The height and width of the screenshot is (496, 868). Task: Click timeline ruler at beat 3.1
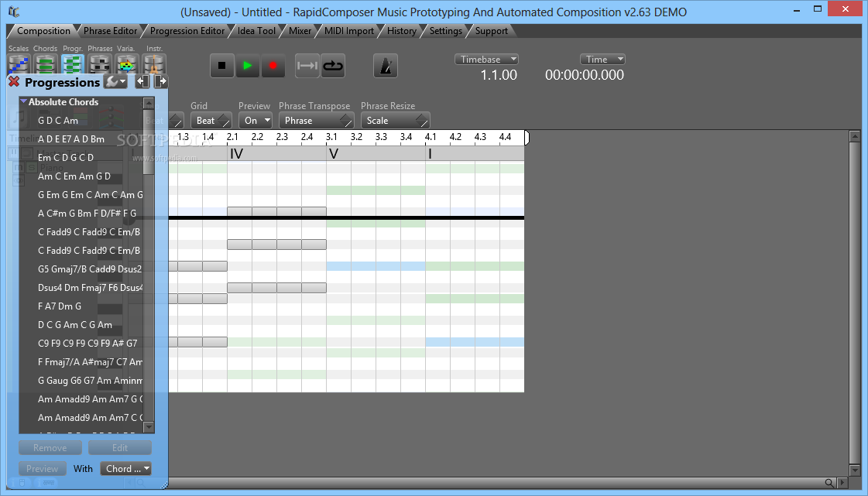coord(331,137)
